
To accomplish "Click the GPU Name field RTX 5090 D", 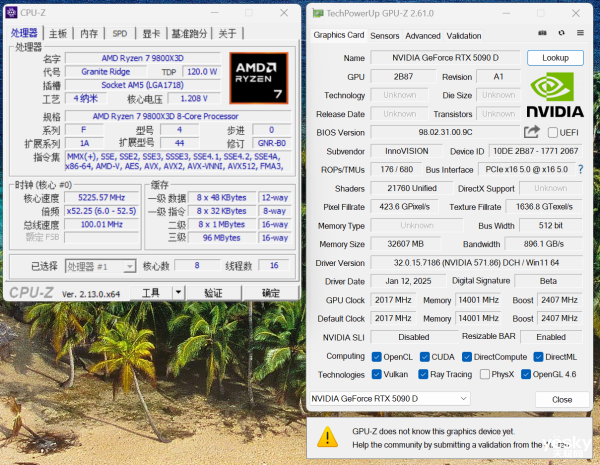I will click(445, 58).
